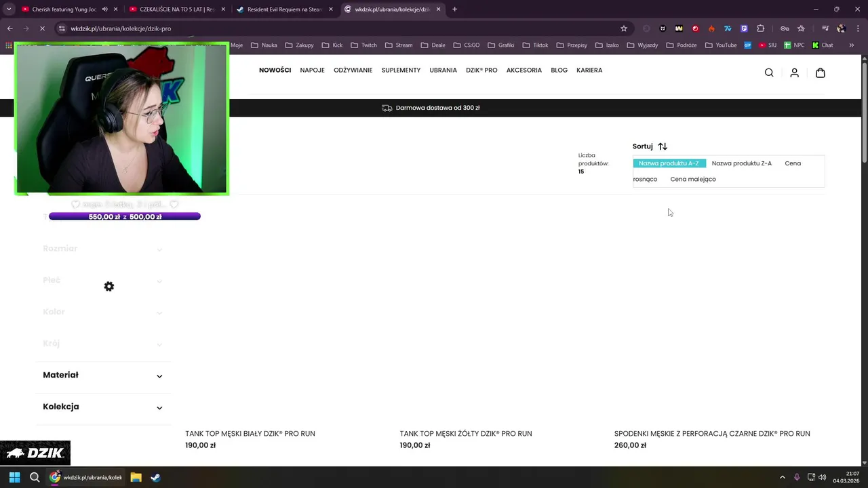This screenshot has width=868, height=488.
Task: Open Windows Start menu
Action: 14,477
